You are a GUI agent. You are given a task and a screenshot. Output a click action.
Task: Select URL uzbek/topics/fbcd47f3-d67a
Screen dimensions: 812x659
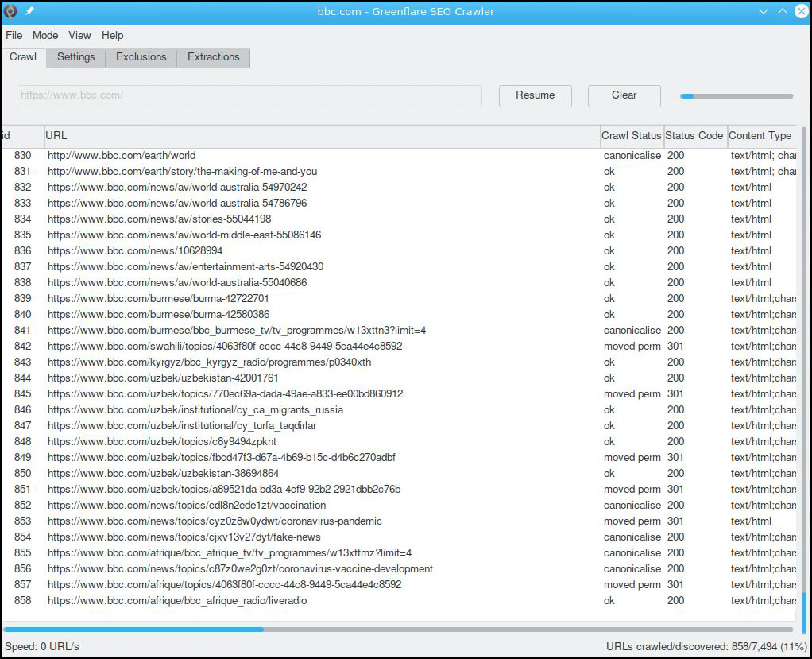[222, 457]
